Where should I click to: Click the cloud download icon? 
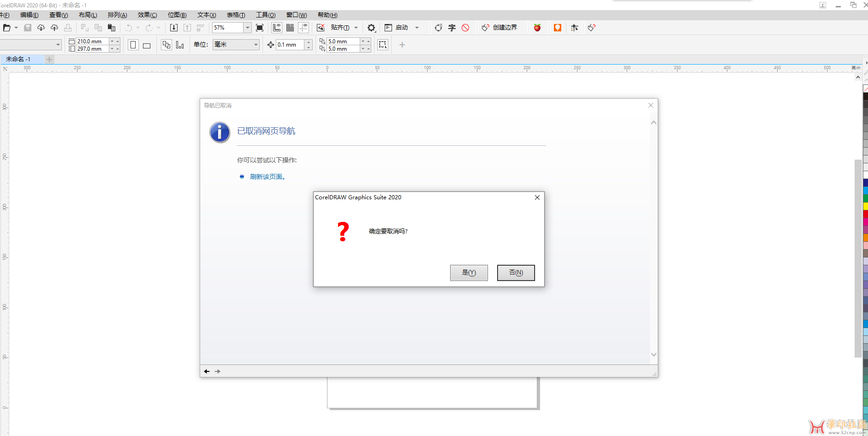pyautogui.click(x=41, y=28)
